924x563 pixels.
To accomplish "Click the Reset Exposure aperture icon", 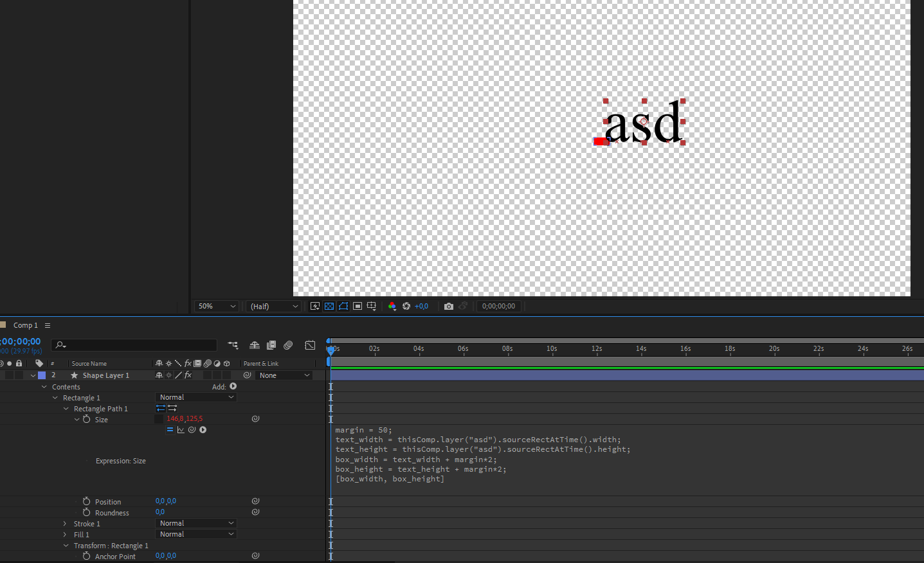I will (406, 306).
